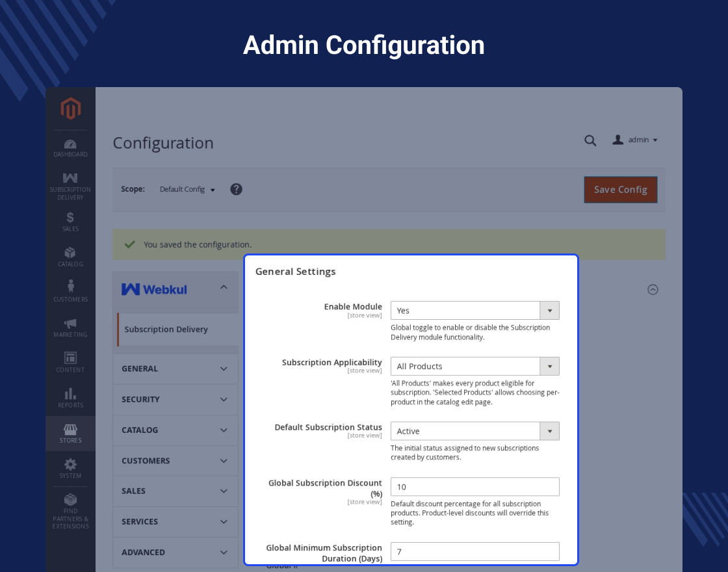728x572 pixels.
Task: Click the Global Minimum Subscription Duration field
Action: [475, 552]
